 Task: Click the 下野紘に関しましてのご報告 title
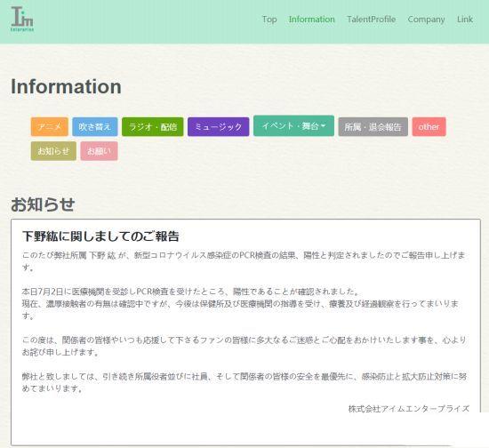point(100,236)
